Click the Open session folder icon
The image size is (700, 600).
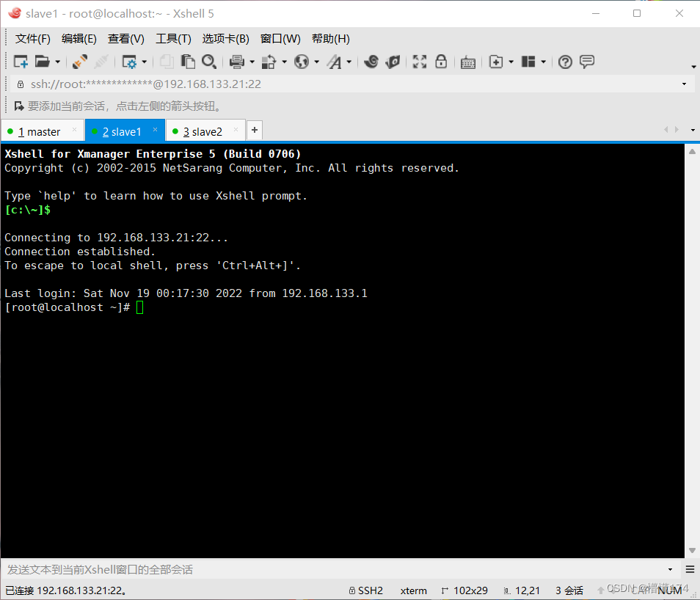click(43, 62)
